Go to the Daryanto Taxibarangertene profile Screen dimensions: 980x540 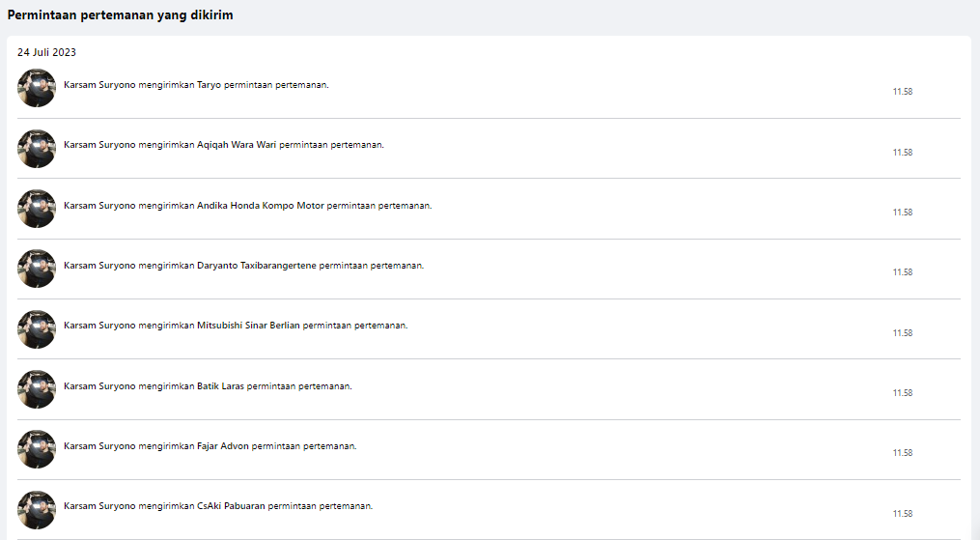pos(257,265)
